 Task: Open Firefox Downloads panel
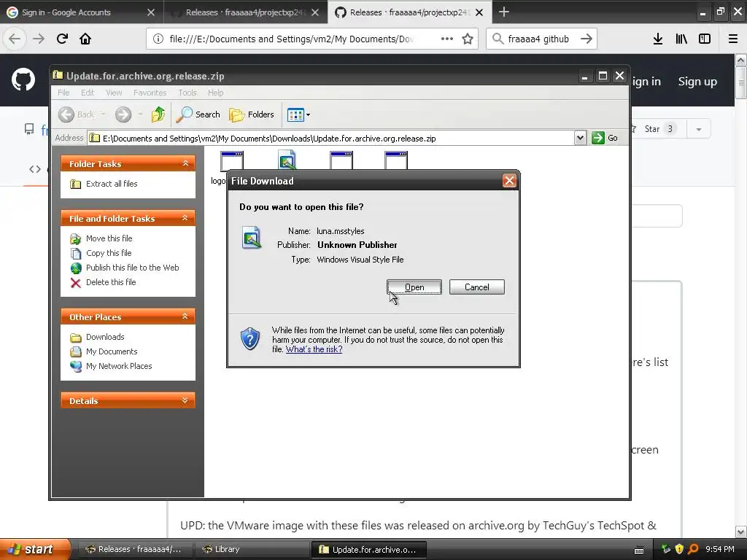point(658,39)
